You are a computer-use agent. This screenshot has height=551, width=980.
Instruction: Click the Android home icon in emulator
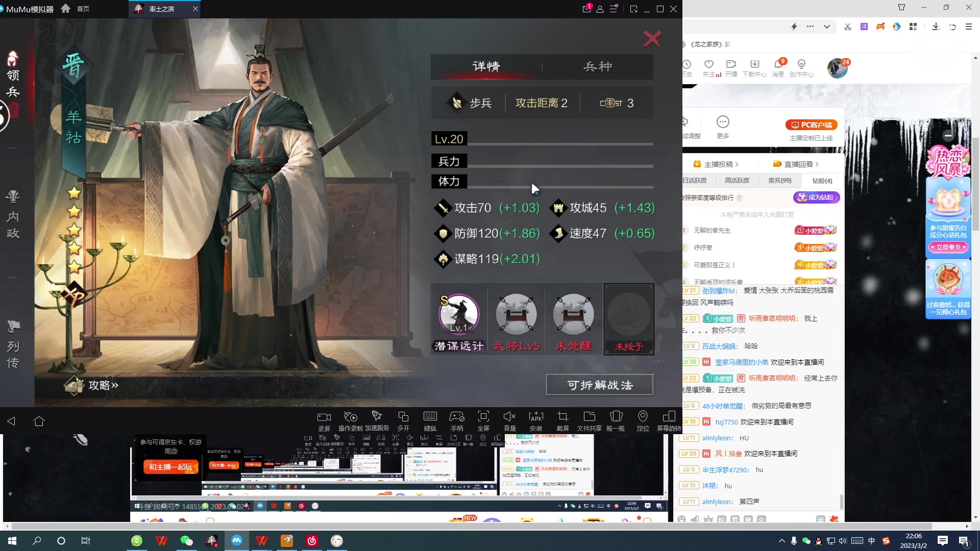point(39,421)
